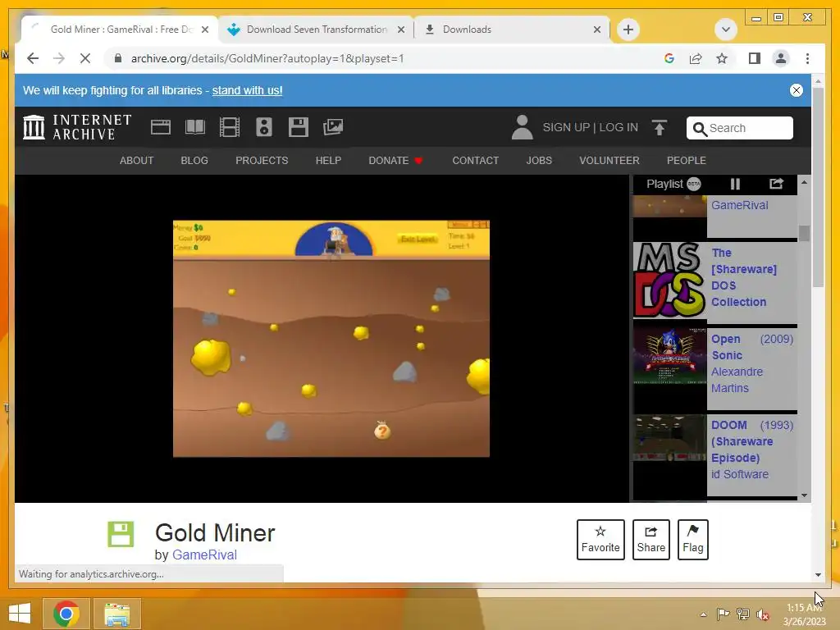The image size is (840, 630).
Task: Click the upload arrow icon
Action: coord(660,127)
